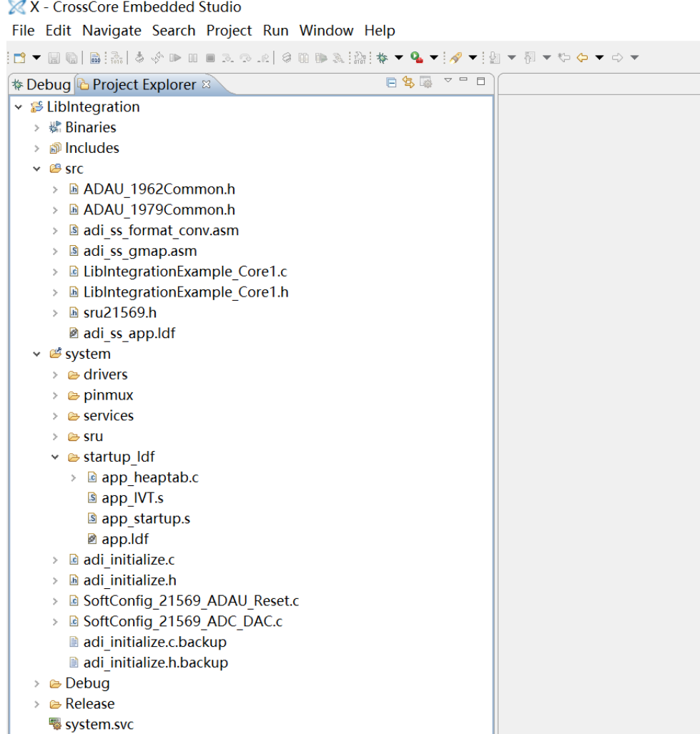Open the Back history dropdown arrow

point(599,58)
